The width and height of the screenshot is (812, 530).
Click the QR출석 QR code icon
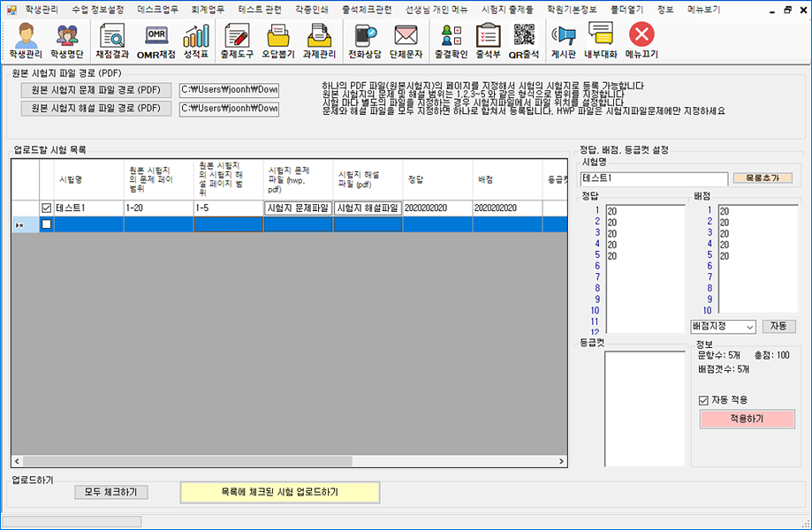coord(524,41)
